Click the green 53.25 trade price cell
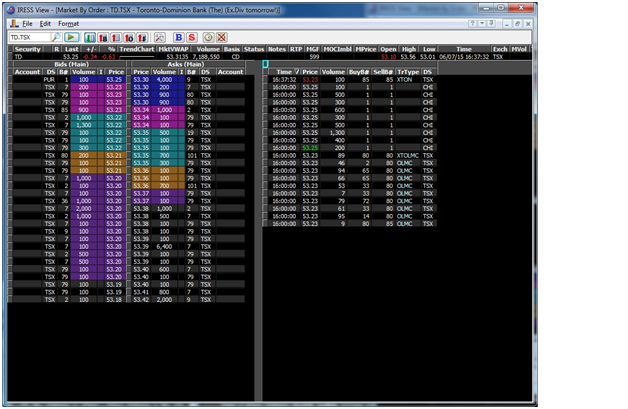Viewport: 628px width, 409px height. [310, 148]
